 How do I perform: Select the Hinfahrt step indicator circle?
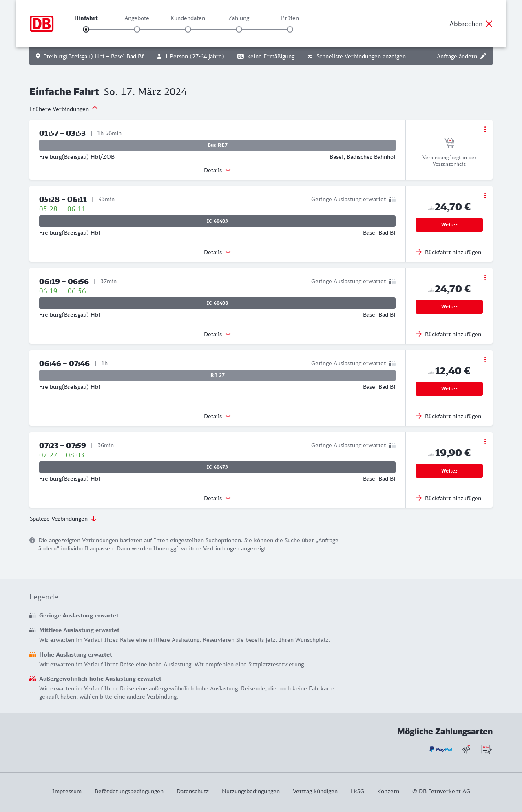(86, 29)
